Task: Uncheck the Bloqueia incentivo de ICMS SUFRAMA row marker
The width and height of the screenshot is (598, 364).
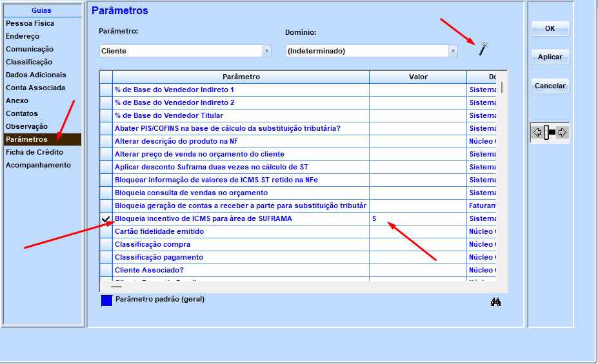Action: coord(106,218)
